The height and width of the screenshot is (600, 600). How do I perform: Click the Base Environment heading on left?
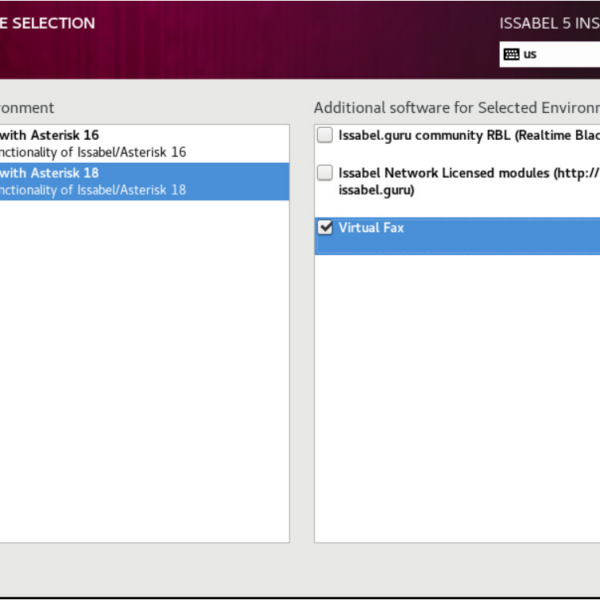click(27, 107)
